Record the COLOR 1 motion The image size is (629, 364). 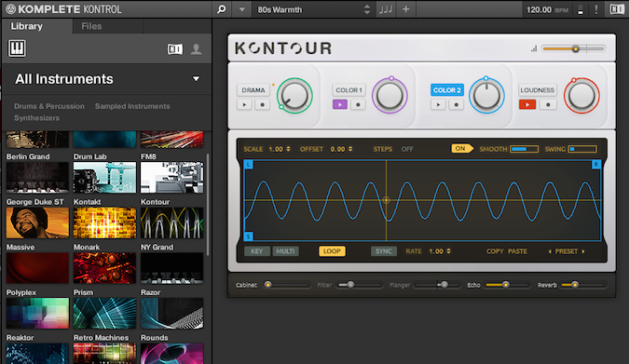pyautogui.click(x=358, y=104)
